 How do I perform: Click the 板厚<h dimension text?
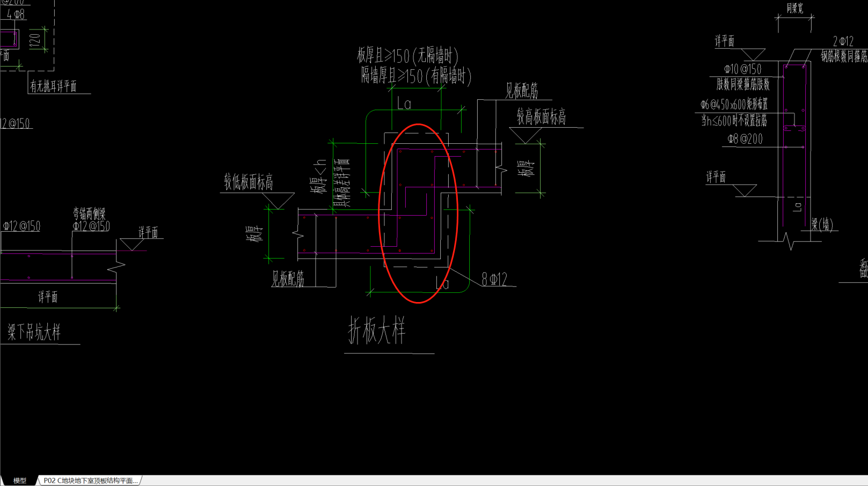tap(318, 176)
